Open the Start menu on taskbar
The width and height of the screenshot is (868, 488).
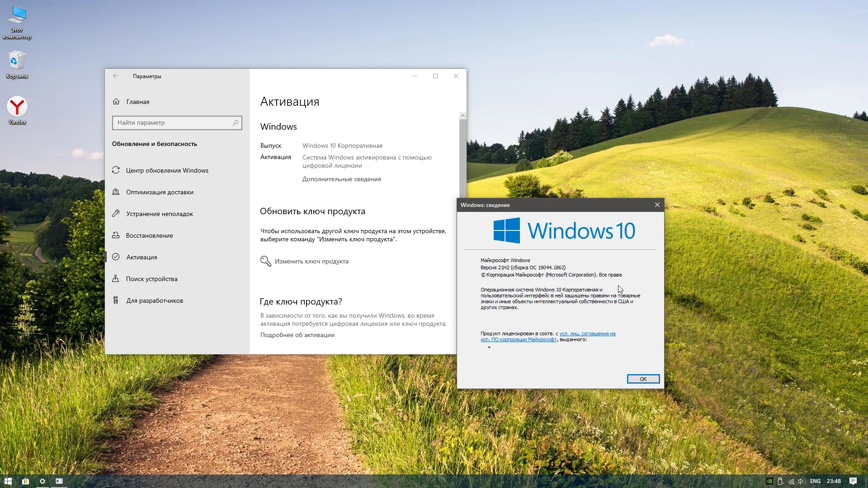click(x=8, y=481)
